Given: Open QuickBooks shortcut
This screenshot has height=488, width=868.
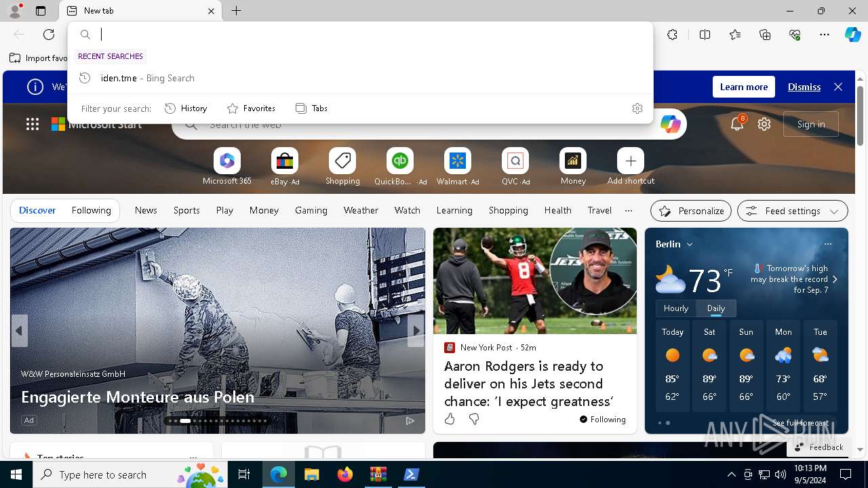Looking at the screenshot, I should click(400, 167).
